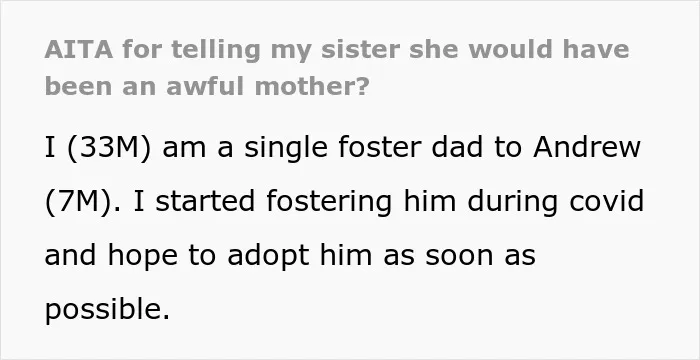Click the word "adopt" in the body text
700x360 pixels.
click(268, 256)
